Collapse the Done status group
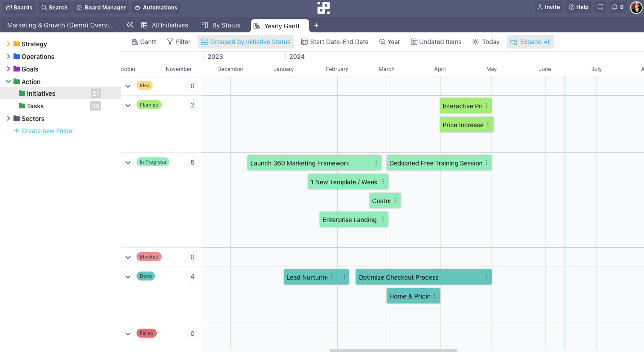This screenshot has height=352, width=644. tap(128, 277)
